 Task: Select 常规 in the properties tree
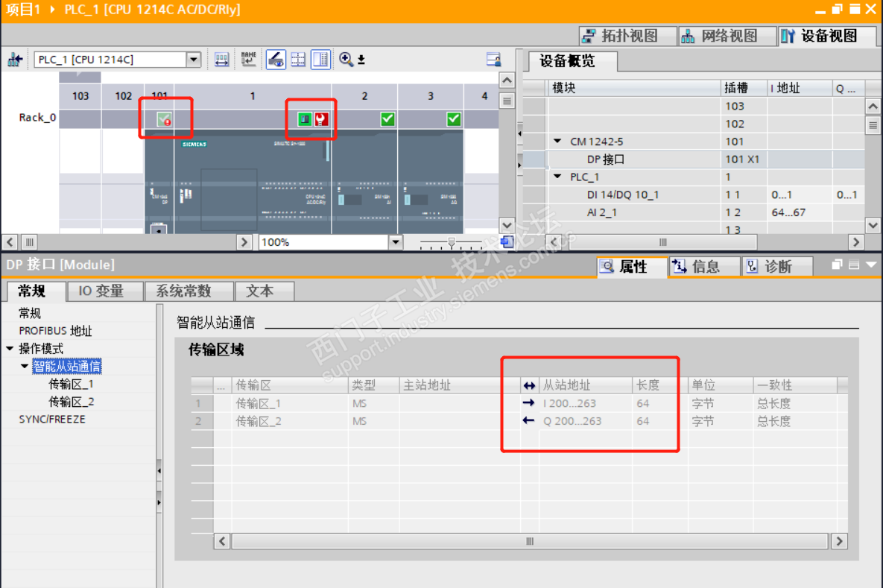[x=30, y=313]
